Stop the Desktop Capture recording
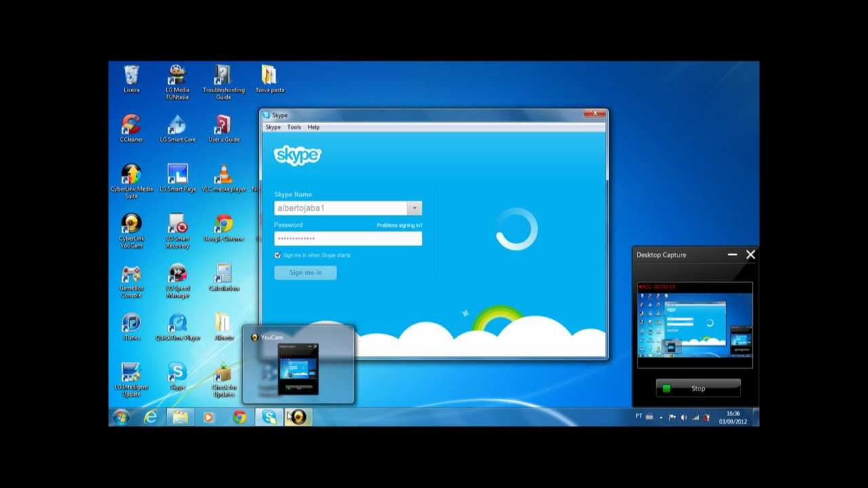Image resolution: width=868 pixels, height=488 pixels. pyautogui.click(x=698, y=388)
